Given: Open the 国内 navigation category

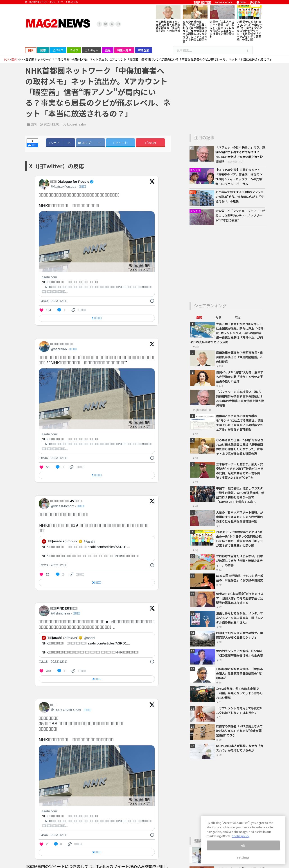Looking at the screenshot, I should point(31,50).
